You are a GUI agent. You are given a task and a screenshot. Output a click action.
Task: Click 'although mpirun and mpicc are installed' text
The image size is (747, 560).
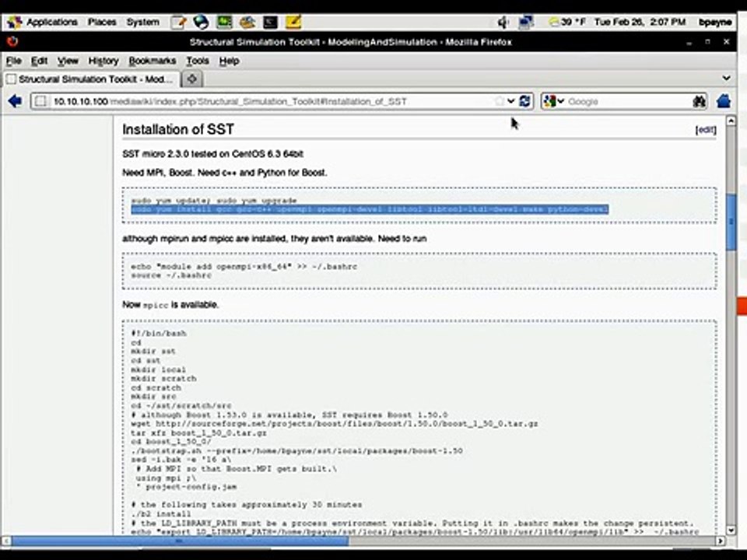[x=274, y=239]
